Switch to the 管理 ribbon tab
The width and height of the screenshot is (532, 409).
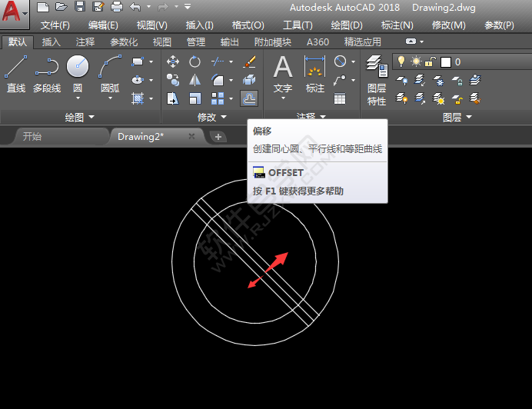[196, 42]
